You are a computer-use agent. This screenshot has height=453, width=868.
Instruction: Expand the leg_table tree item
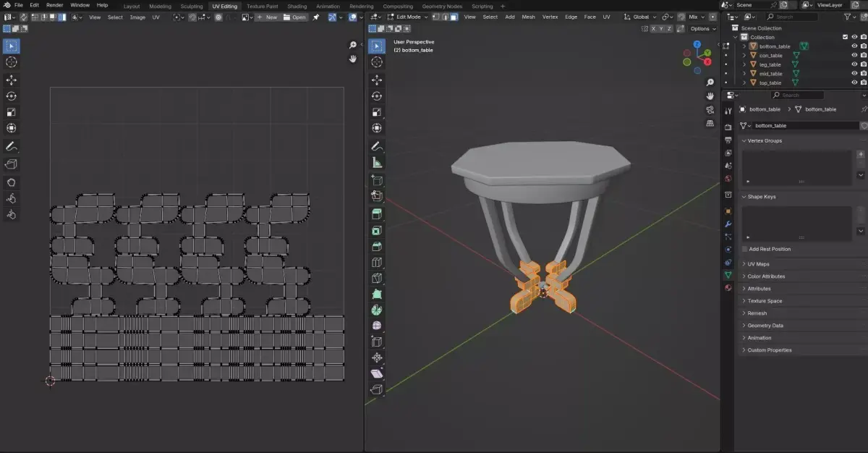pyautogui.click(x=744, y=64)
